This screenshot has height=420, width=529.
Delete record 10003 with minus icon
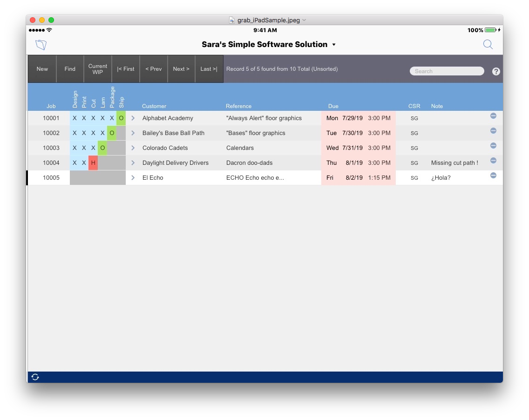[493, 145]
